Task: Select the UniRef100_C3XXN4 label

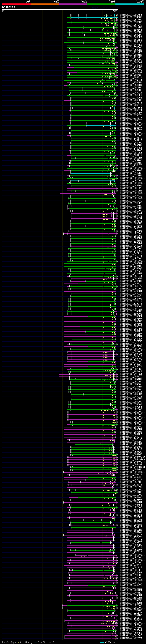Action: pyautogui.click(x=131, y=502)
